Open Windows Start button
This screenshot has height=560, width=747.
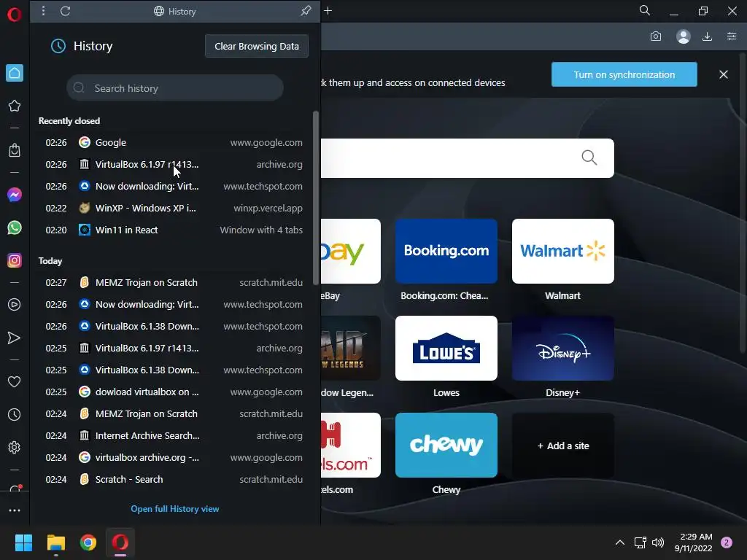coord(23,542)
